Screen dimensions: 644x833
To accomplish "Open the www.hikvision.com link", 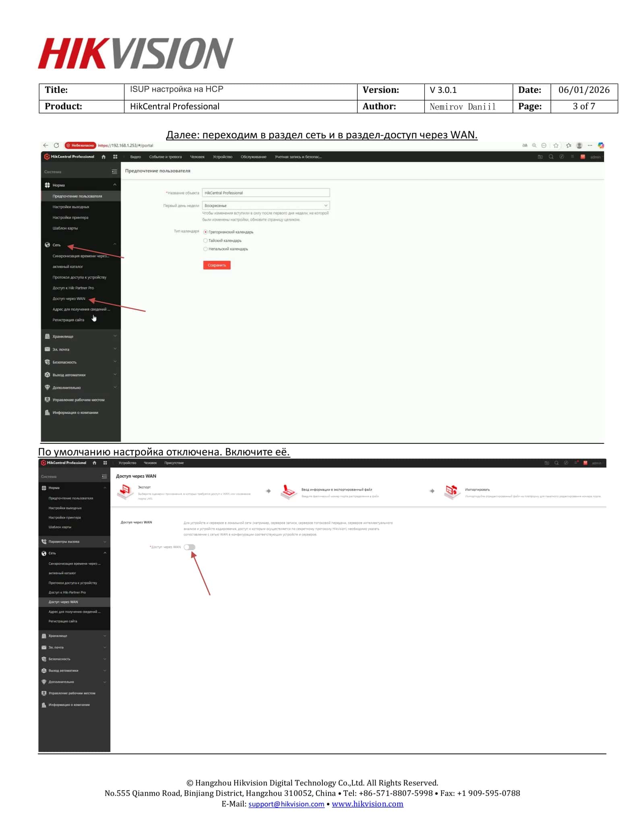I will (x=367, y=804).
